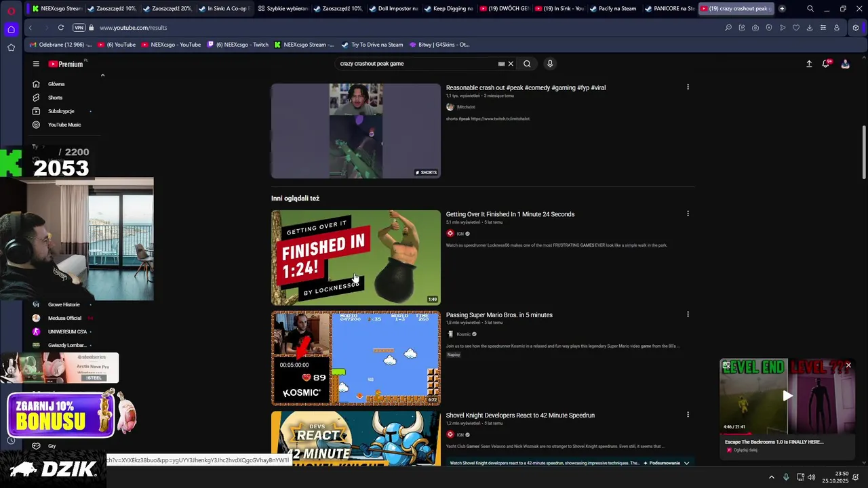Screen dimensions: 868x488
Task: Switch to PANICORE na Steam tab
Action: click(669, 9)
